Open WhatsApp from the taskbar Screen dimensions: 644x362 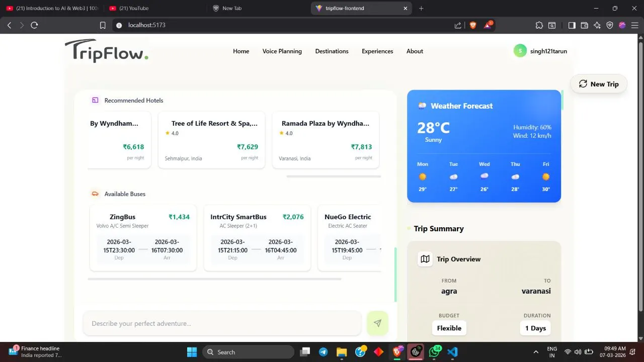click(x=434, y=352)
